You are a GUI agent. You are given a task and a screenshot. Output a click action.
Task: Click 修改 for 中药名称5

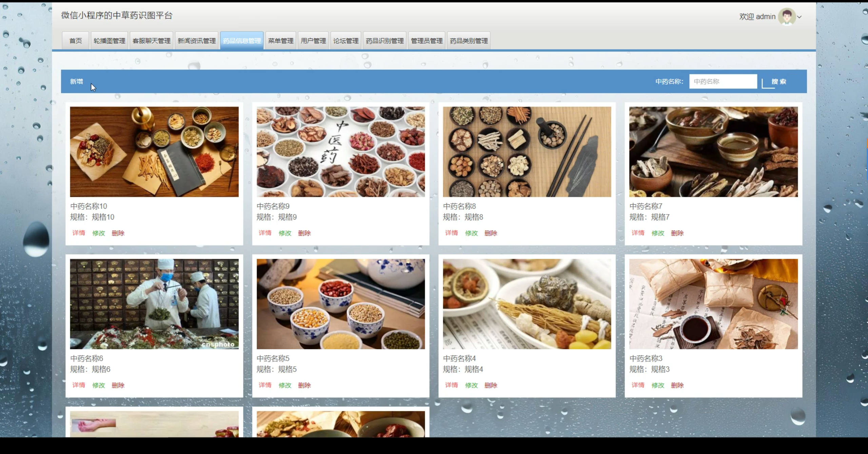(x=285, y=385)
